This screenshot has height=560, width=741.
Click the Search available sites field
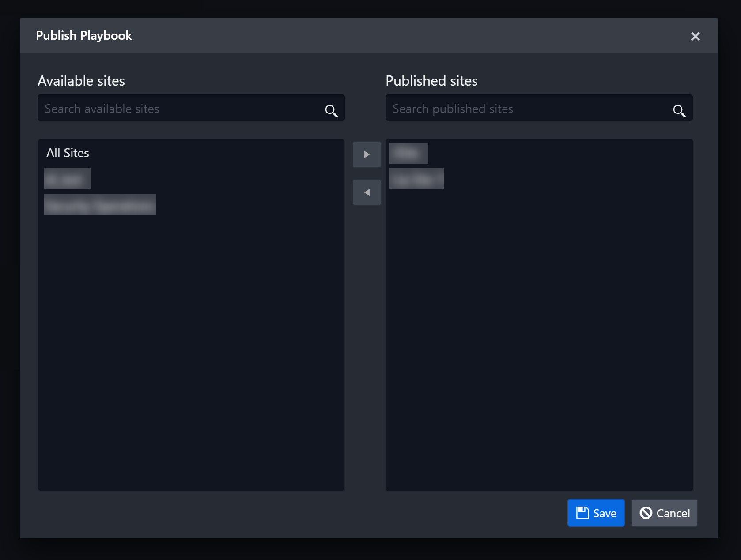(x=181, y=109)
